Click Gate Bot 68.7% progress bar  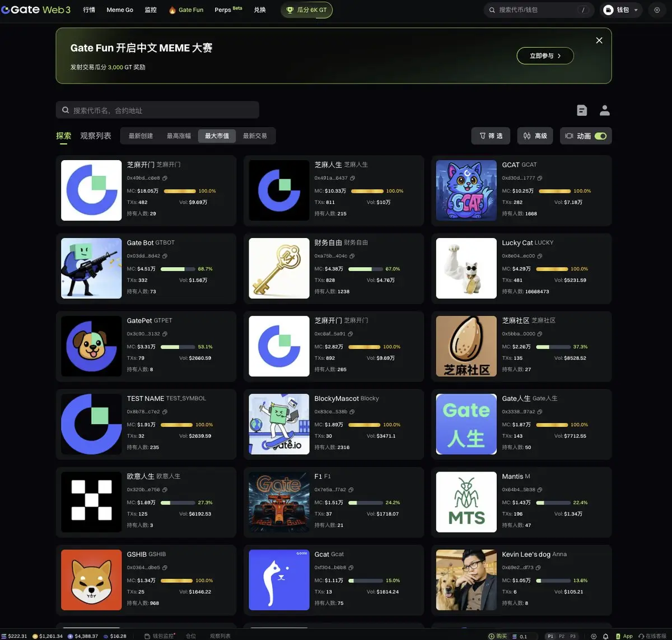pyautogui.click(x=178, y=269)
